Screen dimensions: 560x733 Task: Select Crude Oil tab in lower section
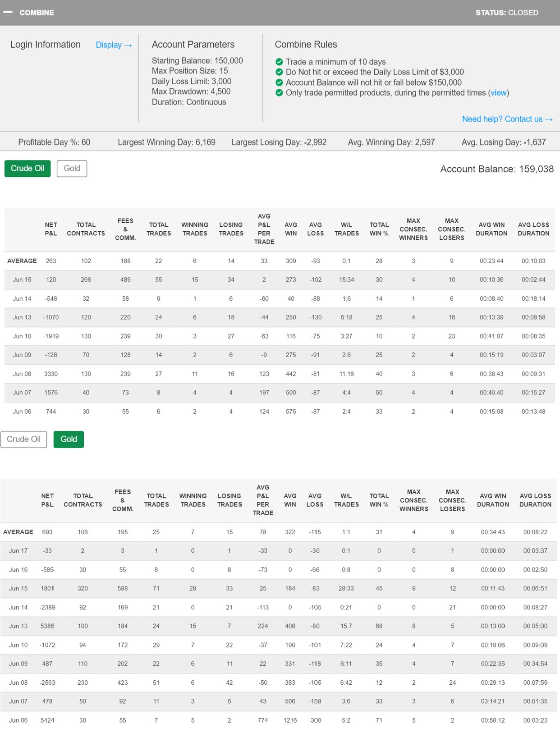(24, 440)
